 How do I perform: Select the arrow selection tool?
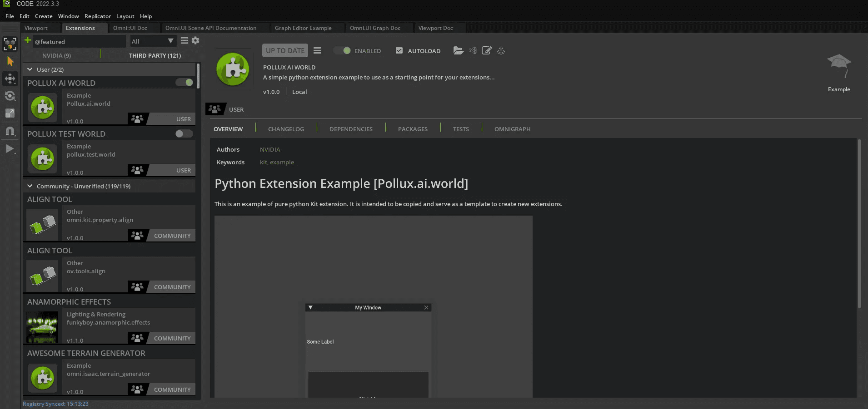click(10, 61)
